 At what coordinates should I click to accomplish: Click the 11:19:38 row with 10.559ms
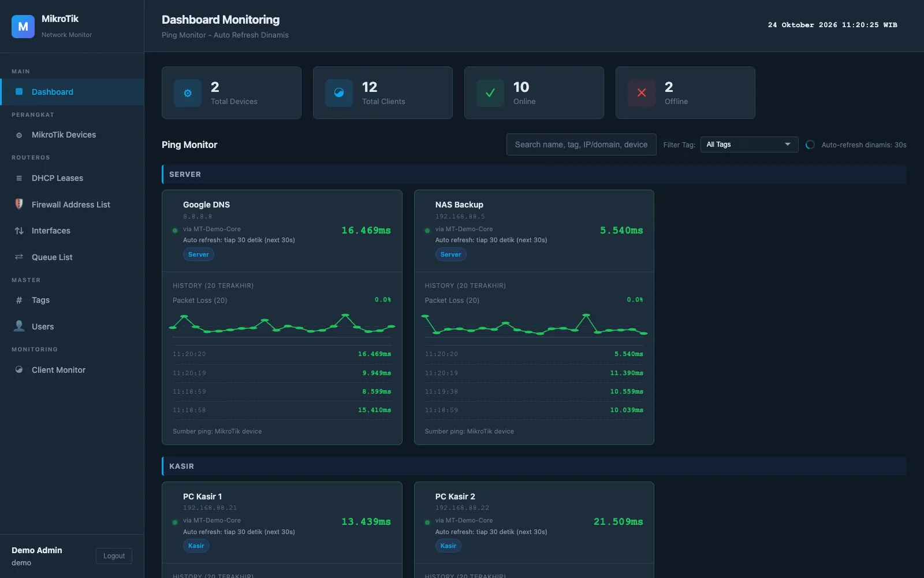(534, 391)
